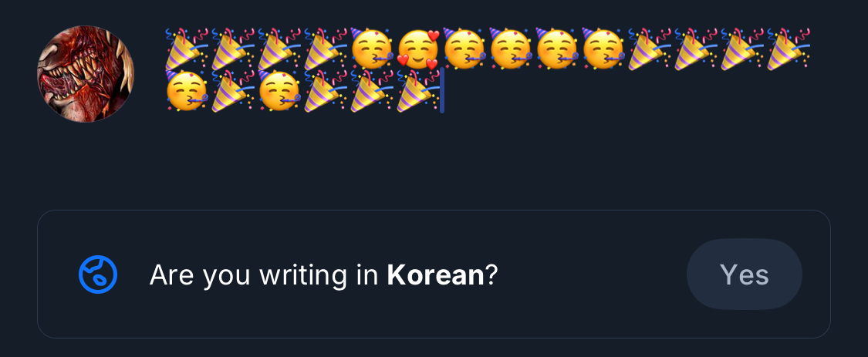Click the smiling face with hearts emoji
The width and height of the screenshot is (868, 357).
[x=418, y=48]
